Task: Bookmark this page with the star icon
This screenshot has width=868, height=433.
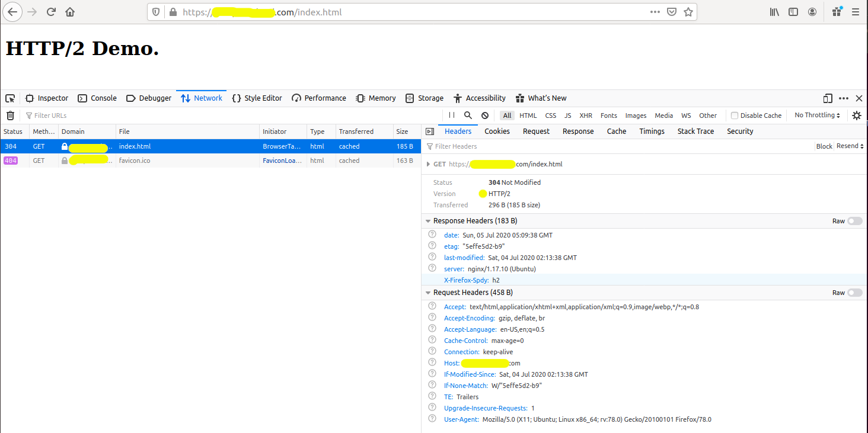Action: point(688,12)
